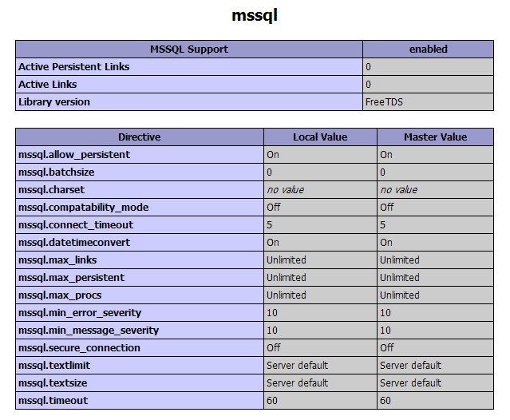Image resolution: width=510 pixels, height=420 pixels.
Task: Select local 'no value' for mssql.charset
Action: tap(286, 190)
